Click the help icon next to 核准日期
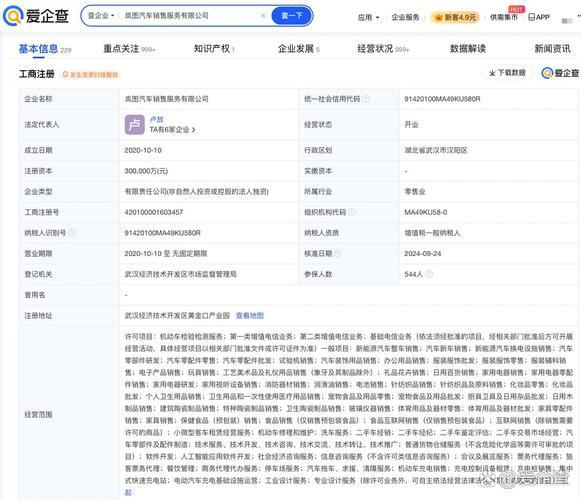This screenshot has width=581, height=500. click(x=338, y=254)
